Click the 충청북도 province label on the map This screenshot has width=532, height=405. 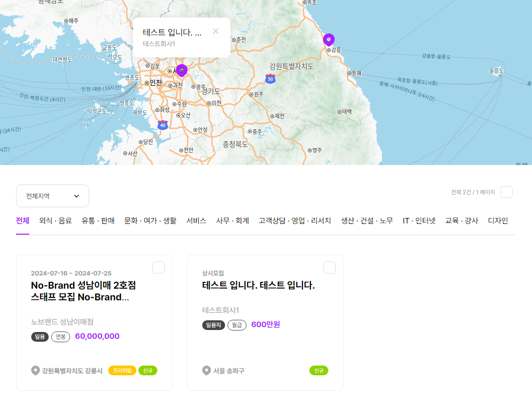tap(235, 145)
